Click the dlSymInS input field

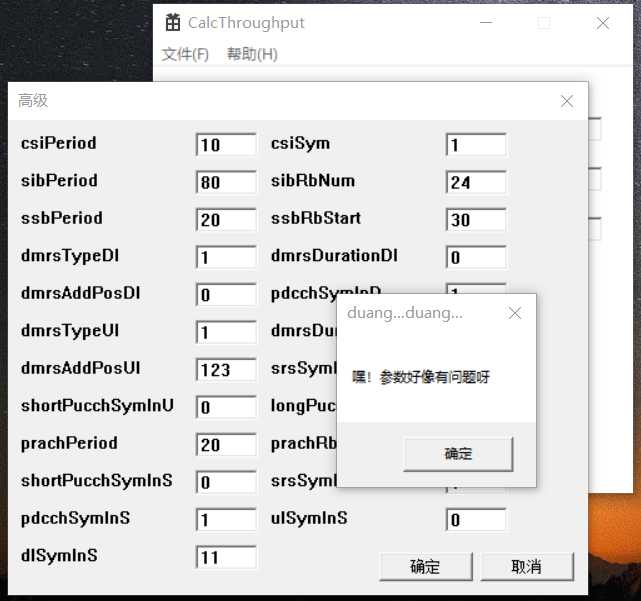pos(226,557)
